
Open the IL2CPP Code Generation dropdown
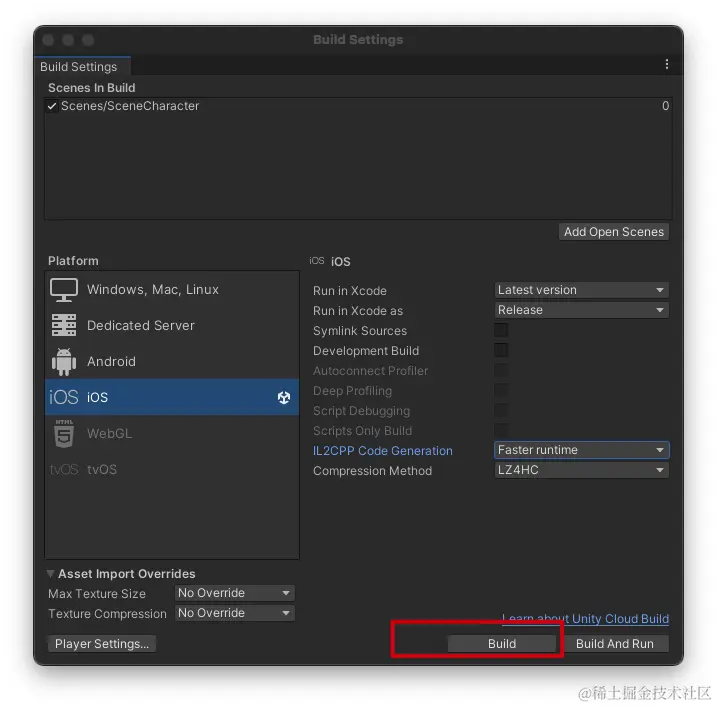pyautogui.click(x=581, y=450)
